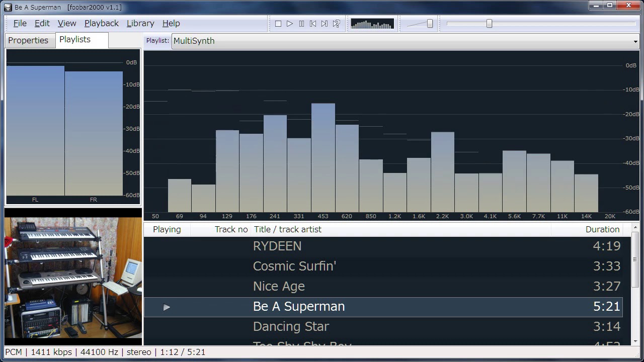
Task: Select the Nice Age track
Action: tap(383, 287)
